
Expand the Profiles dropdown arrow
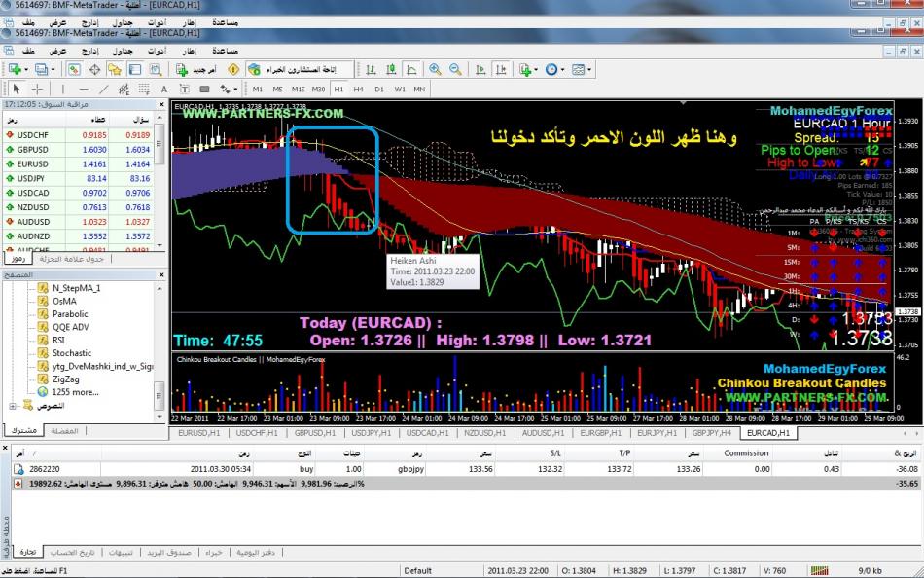pyautogui.click(x=53, y=70)
